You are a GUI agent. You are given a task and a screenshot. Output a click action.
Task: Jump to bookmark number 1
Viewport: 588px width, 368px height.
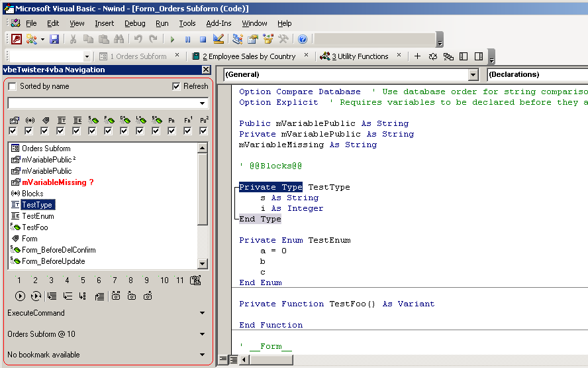[19, 280]
